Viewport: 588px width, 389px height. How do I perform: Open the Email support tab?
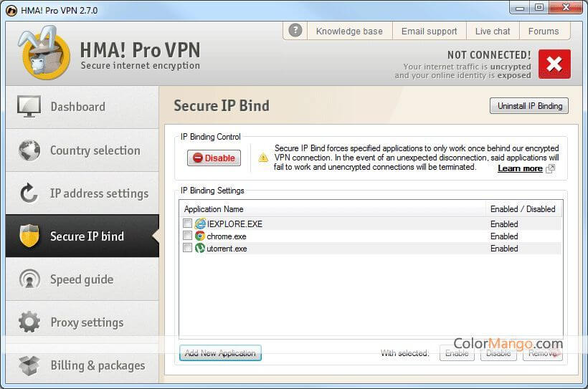pos(429,32)
